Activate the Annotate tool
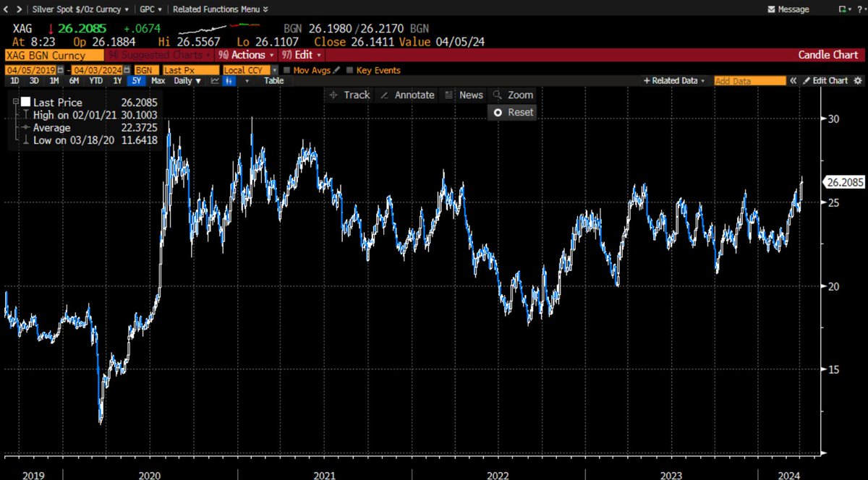868x480 pixels. (407, 95)
